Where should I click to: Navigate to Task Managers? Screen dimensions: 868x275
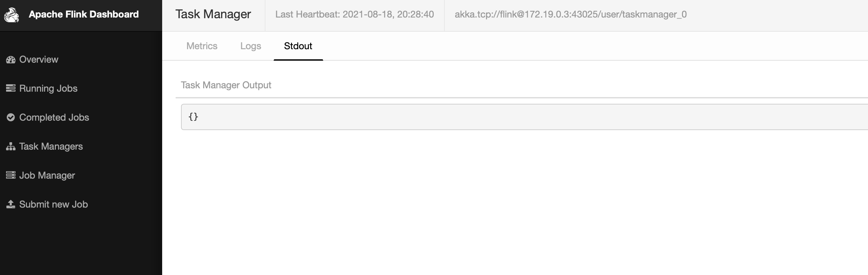[x=51, y=147]
